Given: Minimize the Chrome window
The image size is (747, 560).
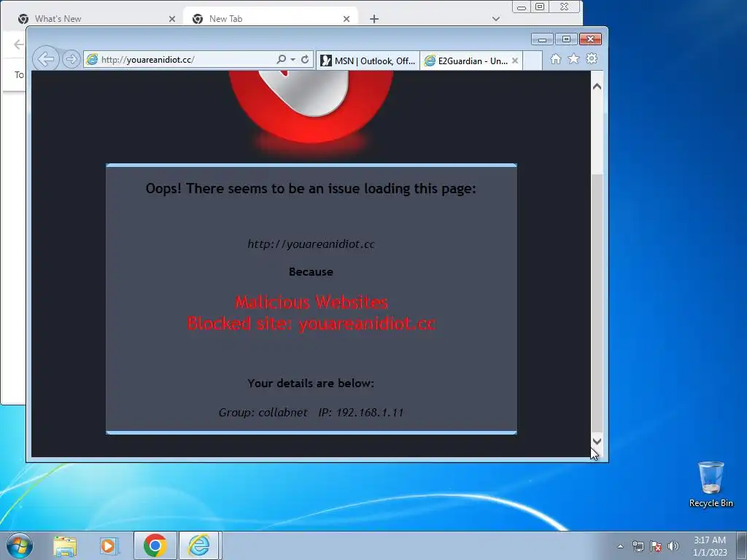Looking at the screenshot, I should 522,7.
